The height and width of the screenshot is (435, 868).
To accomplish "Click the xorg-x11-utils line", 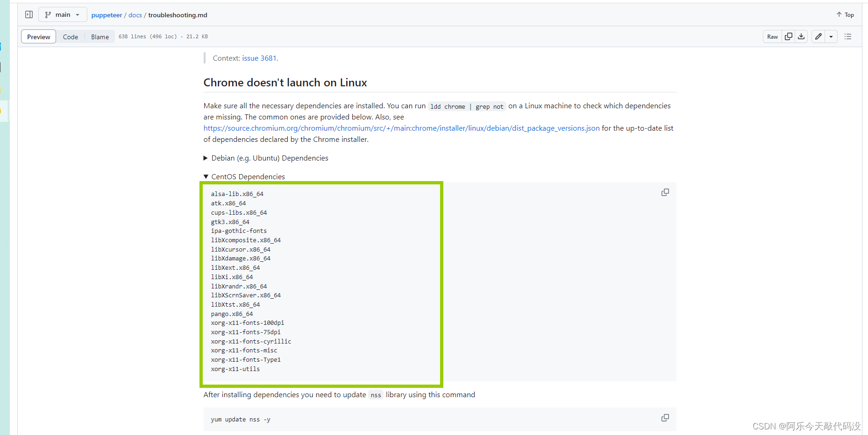I will [x=235, y=369].
